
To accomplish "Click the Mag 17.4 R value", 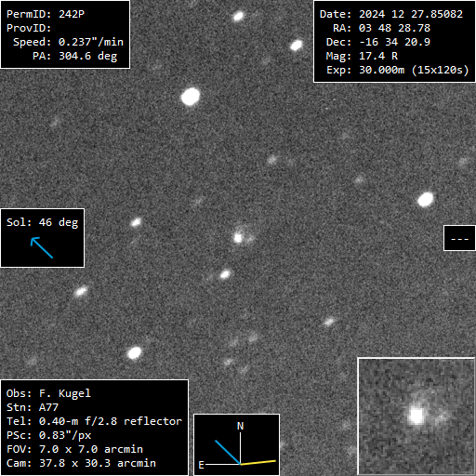I will pyautogui.click(x=378, y=56).
